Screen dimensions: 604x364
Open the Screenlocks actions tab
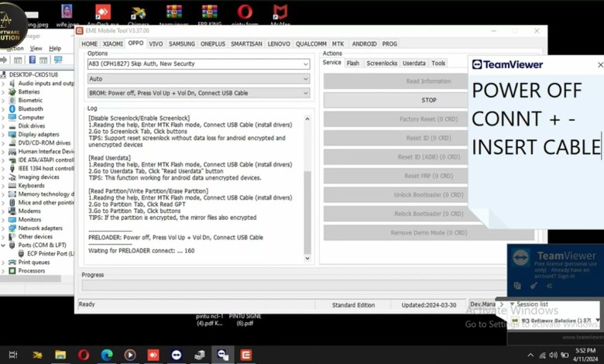382,64
